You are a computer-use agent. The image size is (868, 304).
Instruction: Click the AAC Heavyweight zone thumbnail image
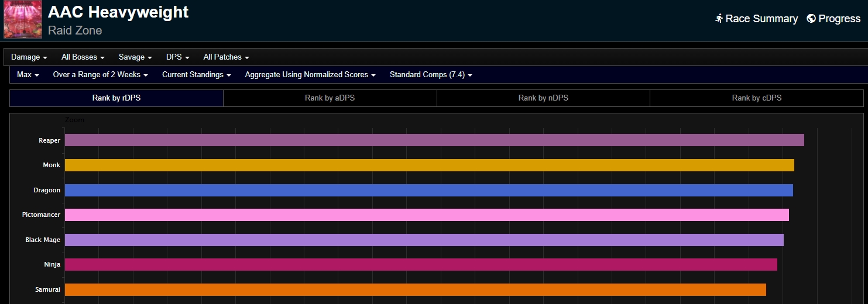click(23, 19)
